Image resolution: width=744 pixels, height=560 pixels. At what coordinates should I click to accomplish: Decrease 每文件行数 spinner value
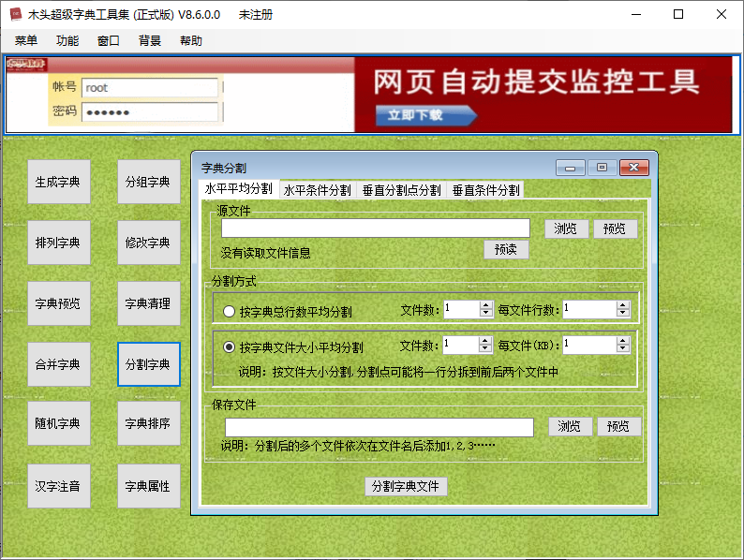[x=623, y=314]
